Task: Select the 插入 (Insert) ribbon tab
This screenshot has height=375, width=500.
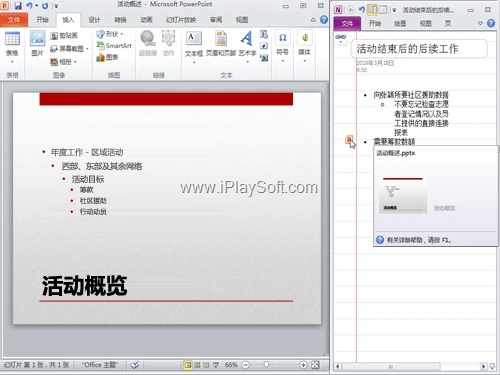Action: click(68, 20)
